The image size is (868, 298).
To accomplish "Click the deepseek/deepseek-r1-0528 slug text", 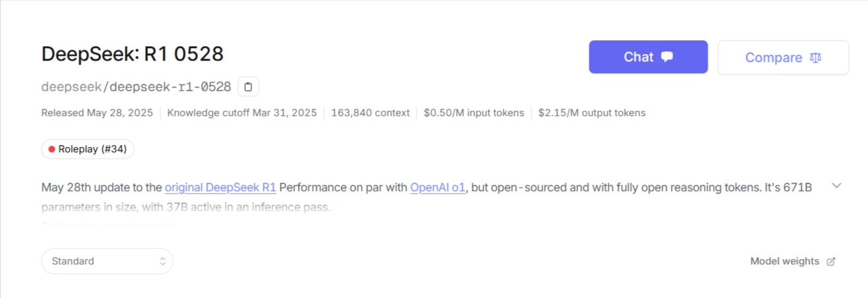I will point(136,86).
